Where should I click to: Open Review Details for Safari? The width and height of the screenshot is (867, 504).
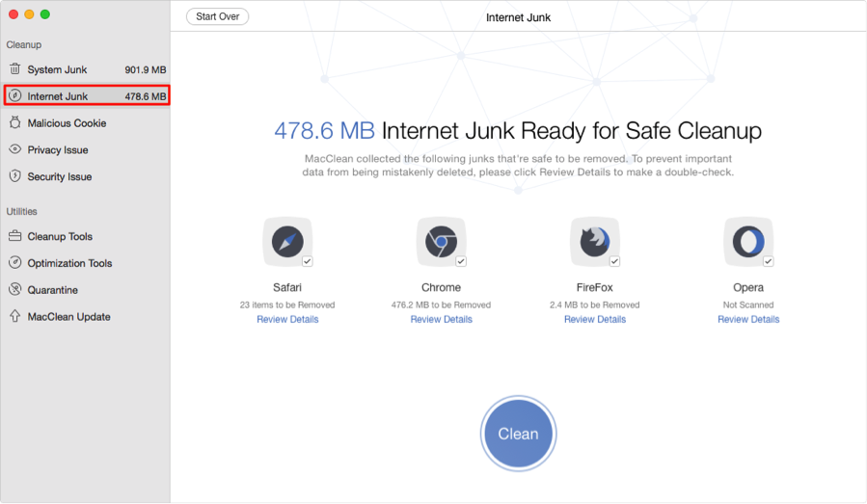287,319
